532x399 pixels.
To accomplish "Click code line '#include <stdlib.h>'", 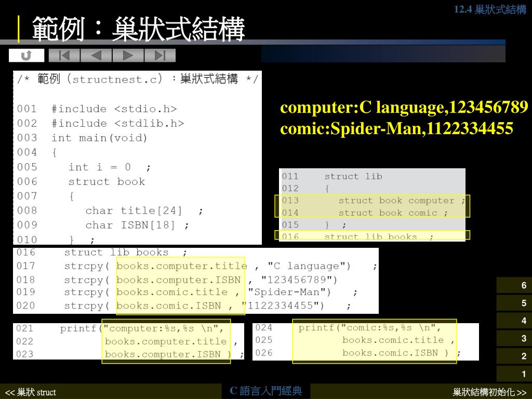I will (x=118, y=124).
